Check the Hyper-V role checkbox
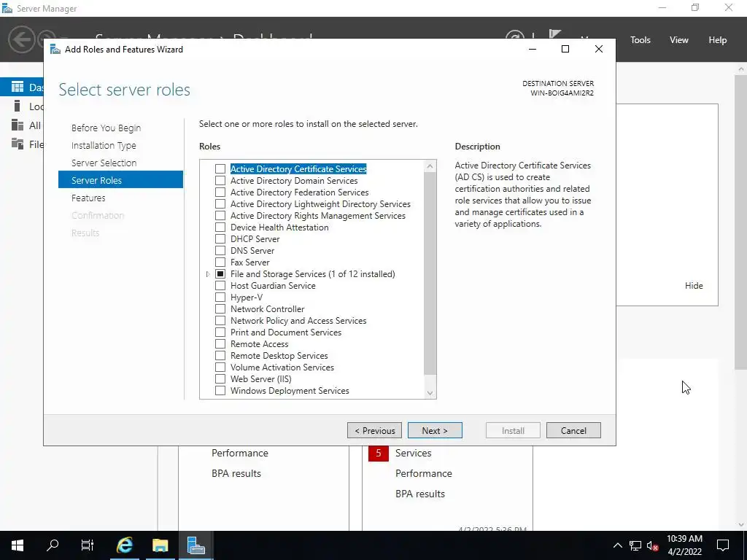Image resolution: width=747 pixels, height=560 pixels. click(x=220, y=297)
